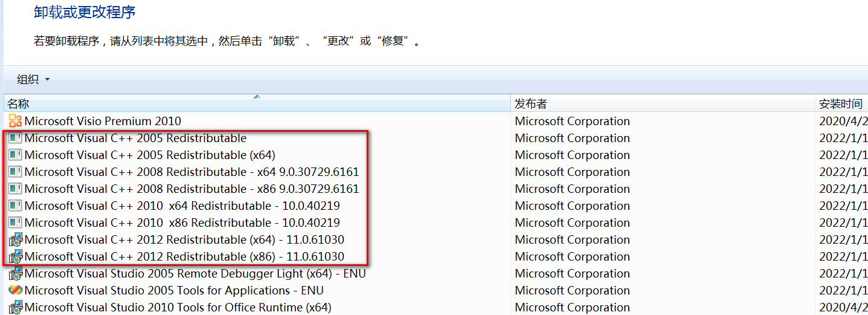Click the publisher cell in the Visio Premium 2010 row

[x=572, y=121]
